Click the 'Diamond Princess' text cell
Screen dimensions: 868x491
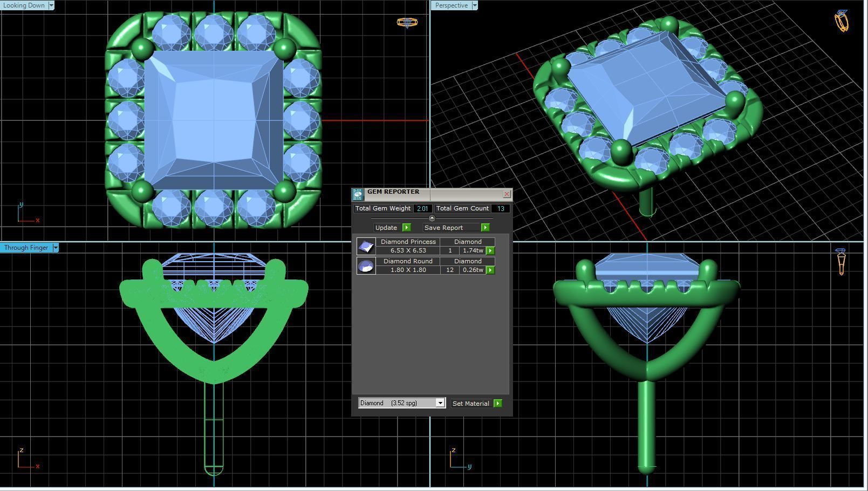pos(408,242)
